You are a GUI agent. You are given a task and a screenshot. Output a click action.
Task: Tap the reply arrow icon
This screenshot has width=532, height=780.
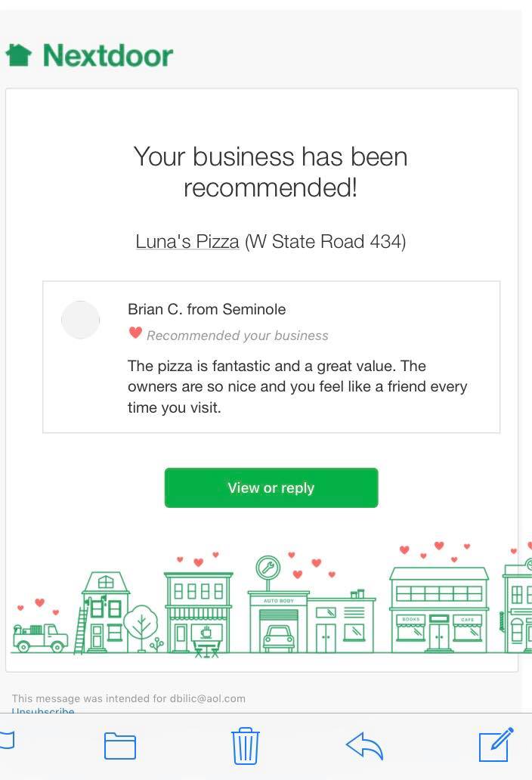click(364, 745)
